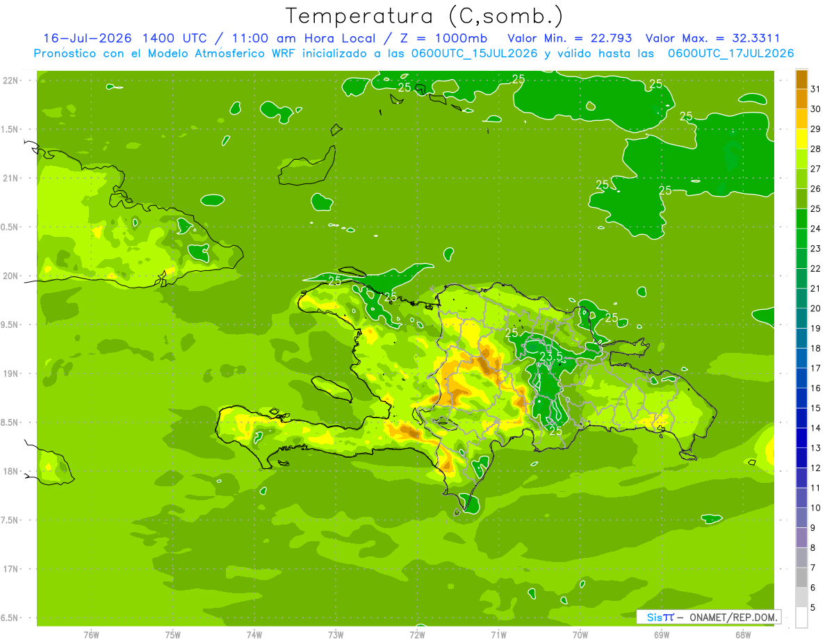Click the "75W" longitude label
834x644 pixels.
tap(173, 635)
